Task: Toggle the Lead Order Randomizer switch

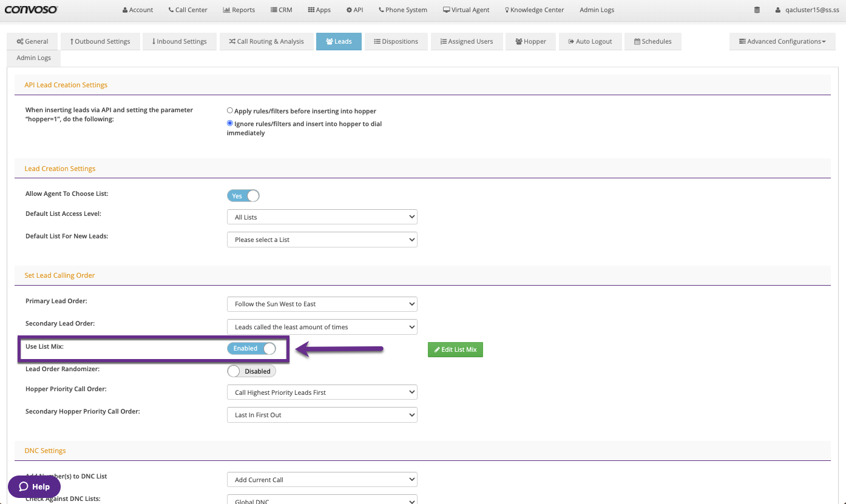Action: pos(251,371)
